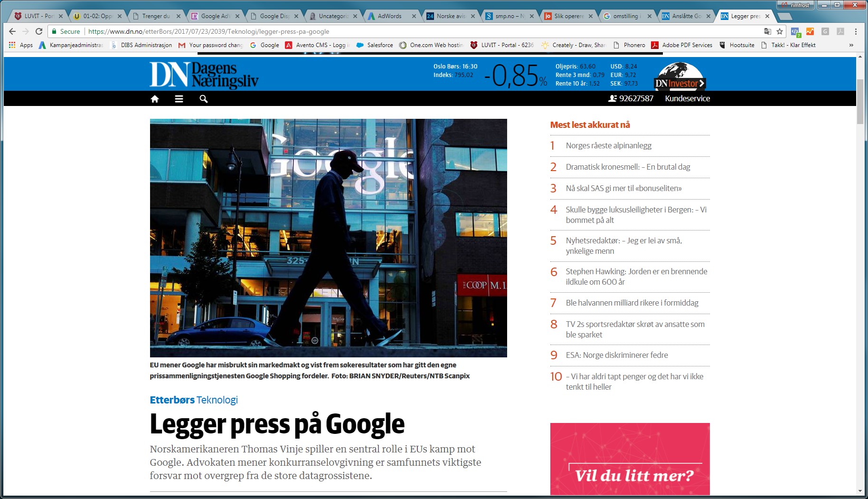868x499 pixels.
Task: Open the Nyhetsredaktør article
Action: (x=623, y=246)
